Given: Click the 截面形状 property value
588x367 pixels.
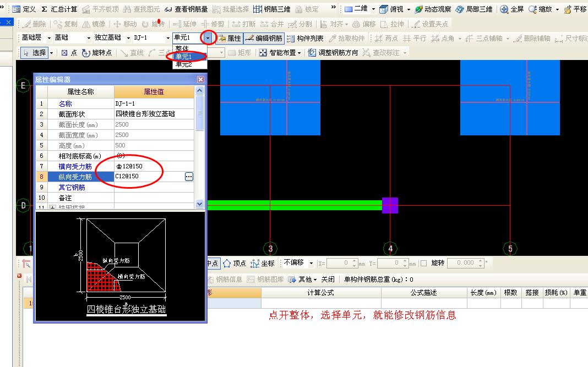Looking at the screenshot, I should (154, 114).
